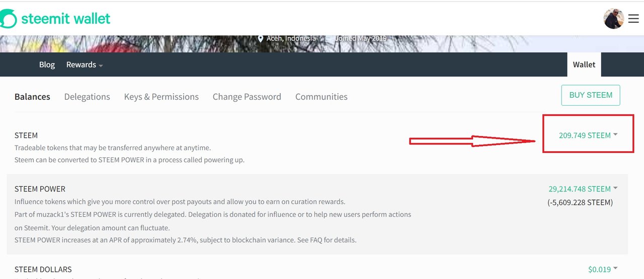The width and height of the screenshot is (644, 279).
Task: Click the "Joined May 2019" text
Action: 360,38
